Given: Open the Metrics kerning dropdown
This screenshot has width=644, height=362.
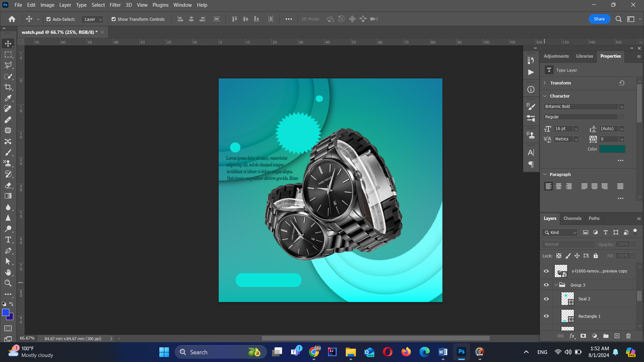Looking at the screenshot, I should 576,139.
